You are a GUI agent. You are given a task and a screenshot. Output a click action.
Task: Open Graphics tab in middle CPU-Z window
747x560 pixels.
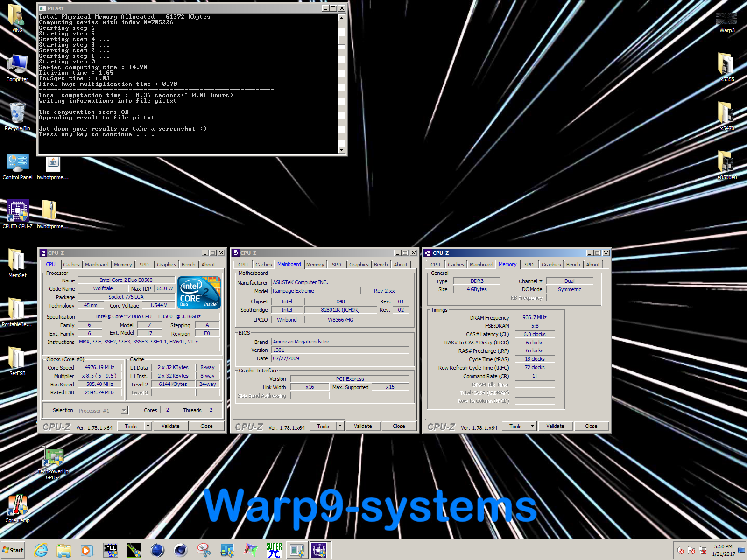coord(359,265)
